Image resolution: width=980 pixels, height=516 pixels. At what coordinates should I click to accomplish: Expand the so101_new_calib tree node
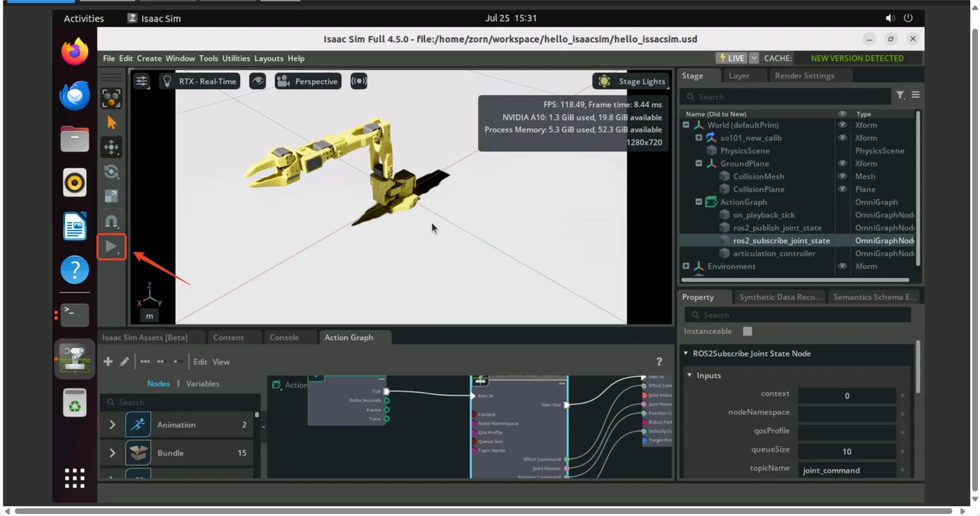[x=699, y=138]
